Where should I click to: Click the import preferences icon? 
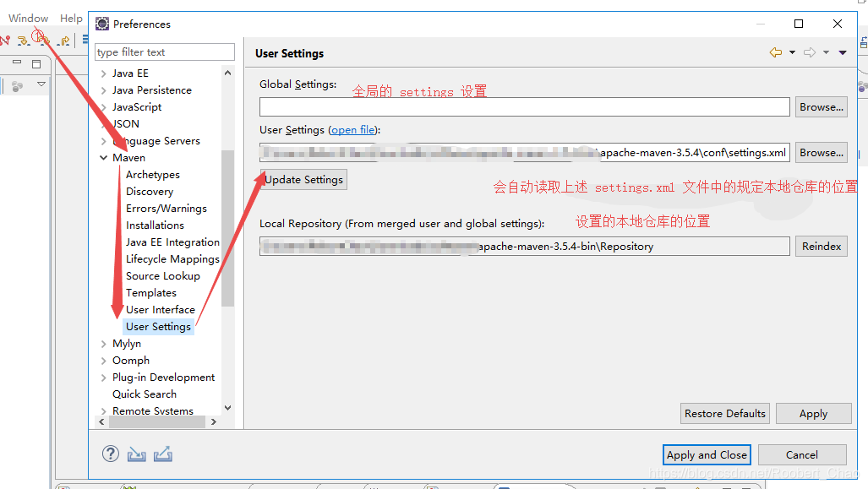coord(137,454)
